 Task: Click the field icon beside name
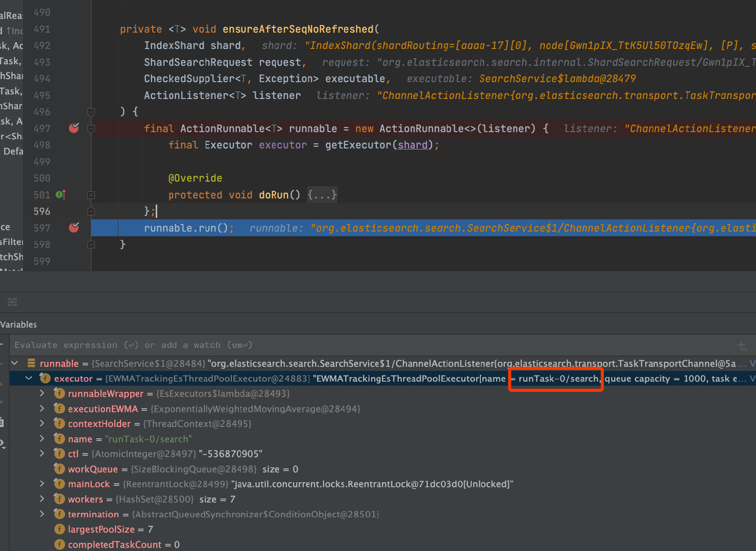click(x=60, y=439)
